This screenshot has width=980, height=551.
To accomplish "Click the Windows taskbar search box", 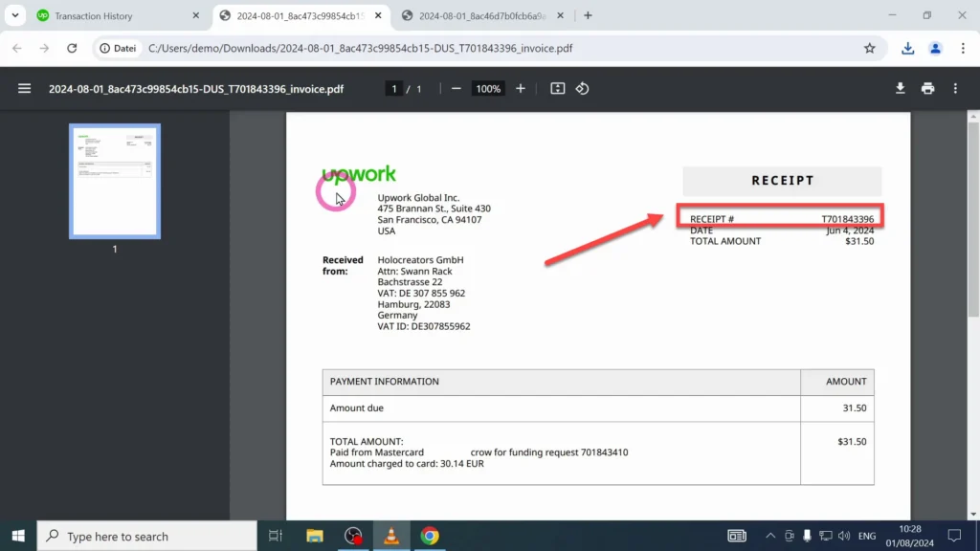I will point(146,536).
